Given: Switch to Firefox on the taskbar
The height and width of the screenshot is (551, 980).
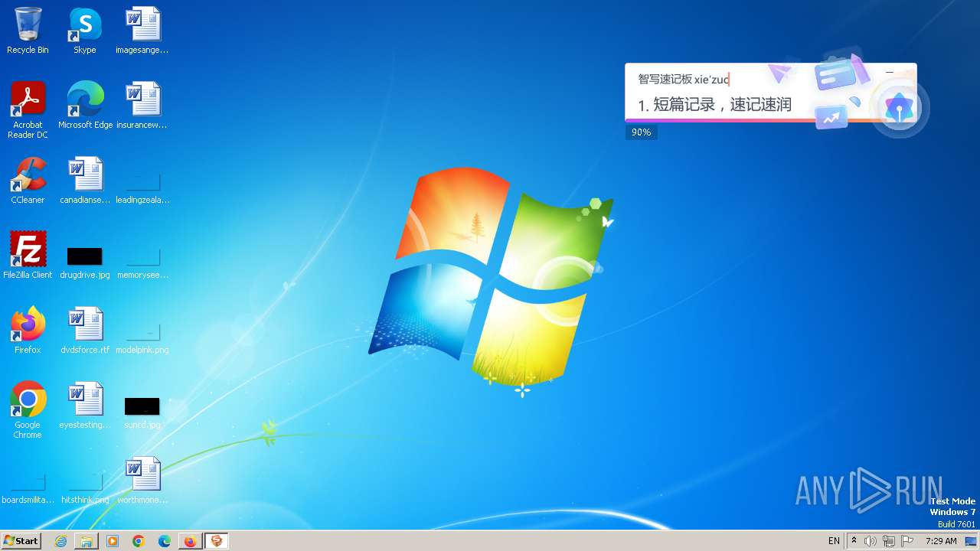Looking at the screenshot, I should click(190, 541).
